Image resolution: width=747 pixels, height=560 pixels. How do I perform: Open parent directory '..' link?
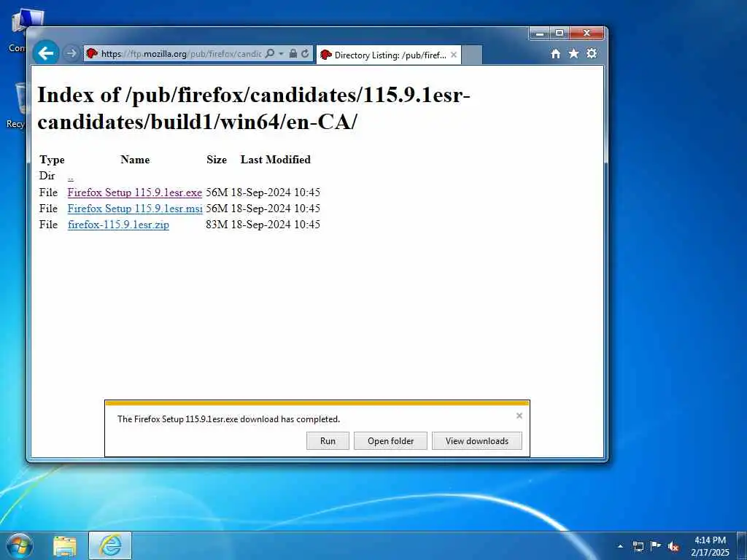click(x=71, y=176)
